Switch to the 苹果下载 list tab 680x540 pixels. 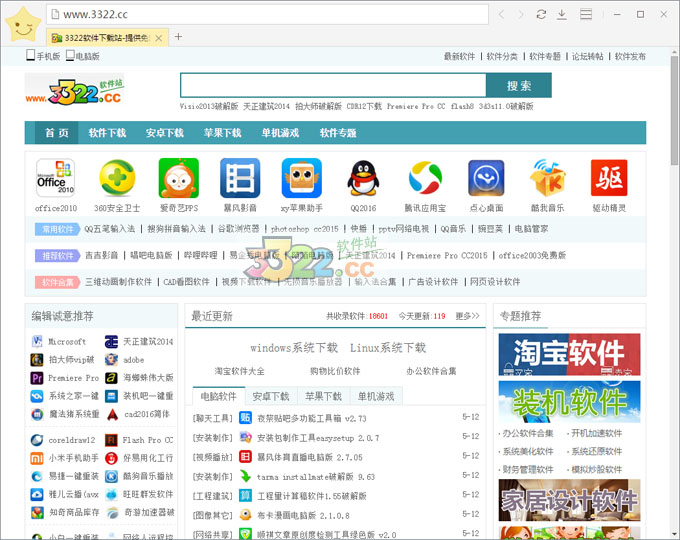(324, 396)
